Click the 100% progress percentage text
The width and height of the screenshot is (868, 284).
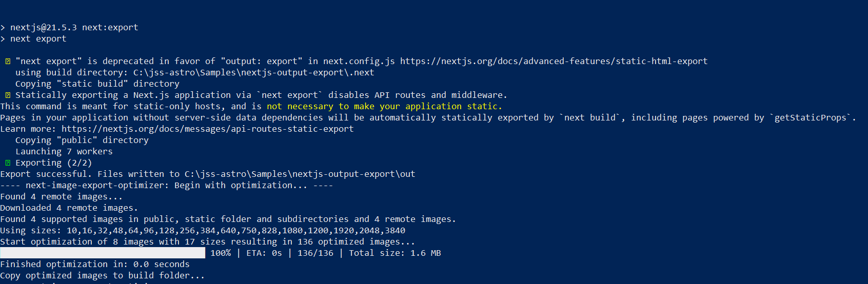click(221, 253)
